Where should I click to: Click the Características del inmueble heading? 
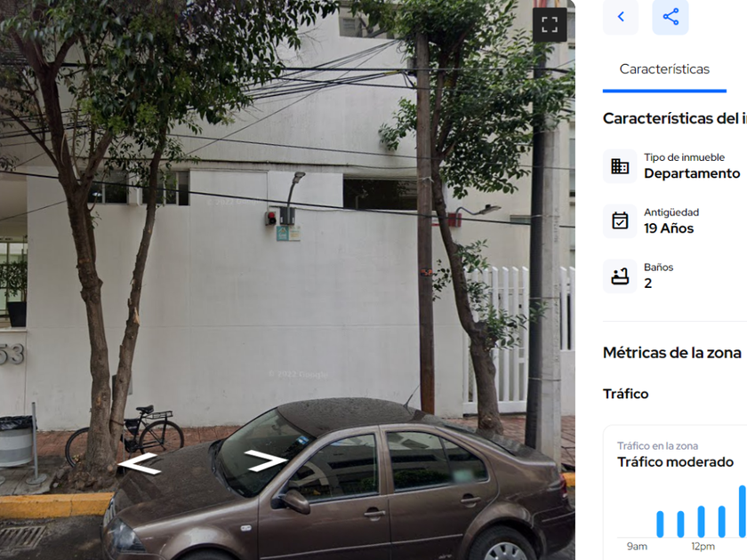pyautogui.click(x=675, y=118)
